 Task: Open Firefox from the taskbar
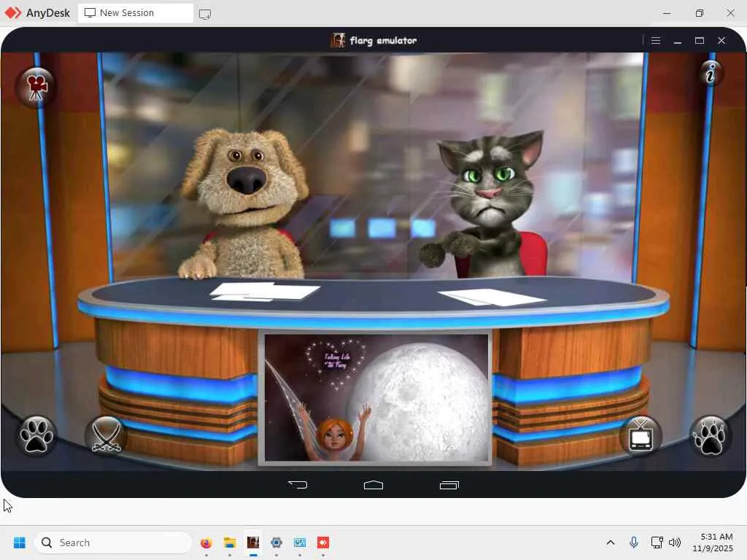206,542
